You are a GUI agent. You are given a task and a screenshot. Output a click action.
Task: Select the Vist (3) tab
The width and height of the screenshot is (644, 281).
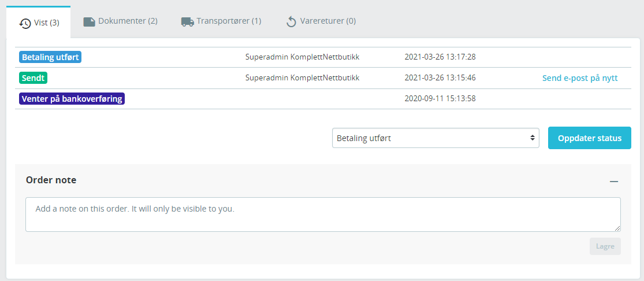[39, 22]
